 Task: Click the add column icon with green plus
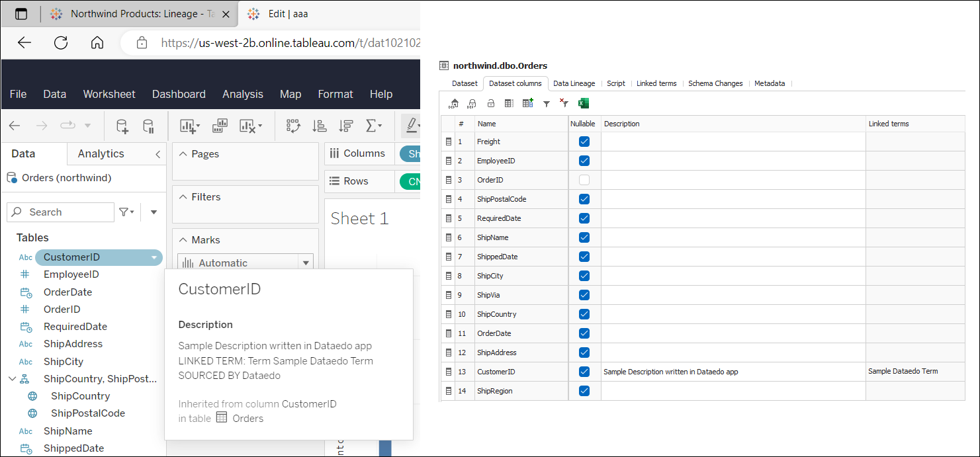coord(527,103)
